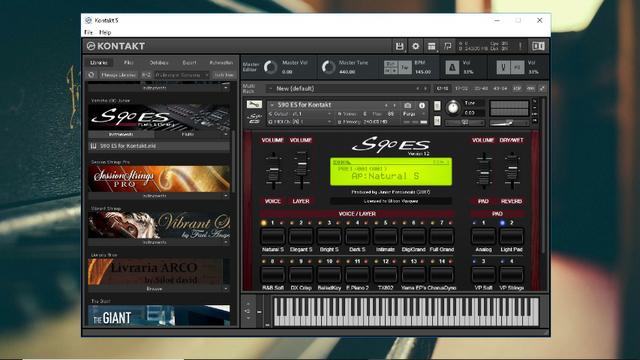Open Kontakt options via gear icon
The image size is (640, 360).
coord(416,46)
